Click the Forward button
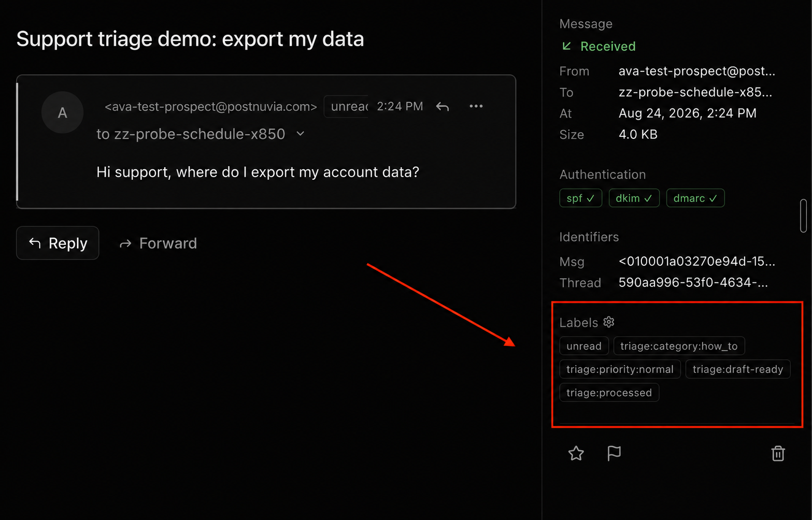 point(158,243)
